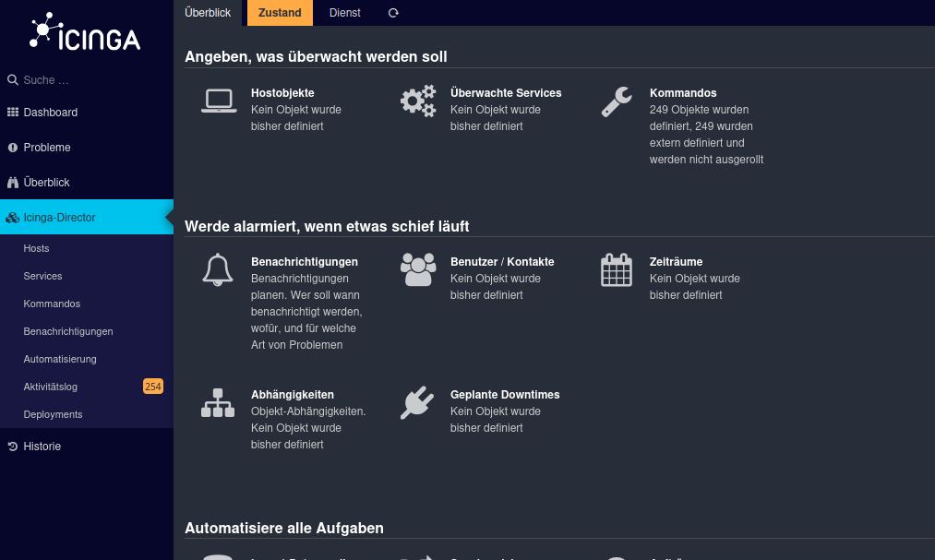Open Hosts under Icinga-Director
This screenshot has height=560, width=935.
coord(36,248)
